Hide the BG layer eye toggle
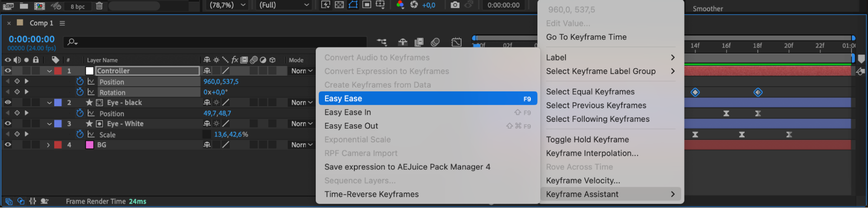 (8, 145)
